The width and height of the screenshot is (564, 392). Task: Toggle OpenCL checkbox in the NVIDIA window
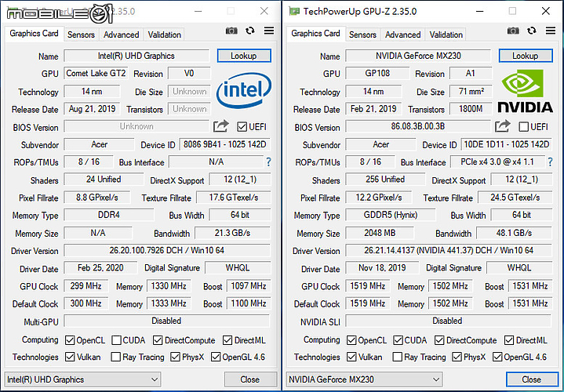pyautogui.click(x=351, y=340)
